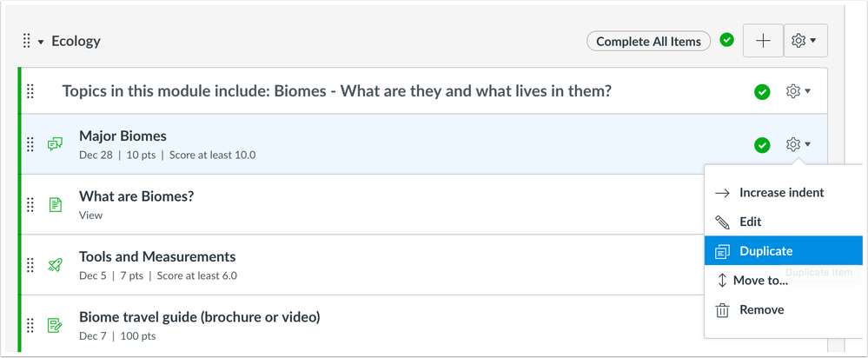Choose Duplicate from the item menu
The height and width of the screenshot is (358, 868).
pos(765,251)
